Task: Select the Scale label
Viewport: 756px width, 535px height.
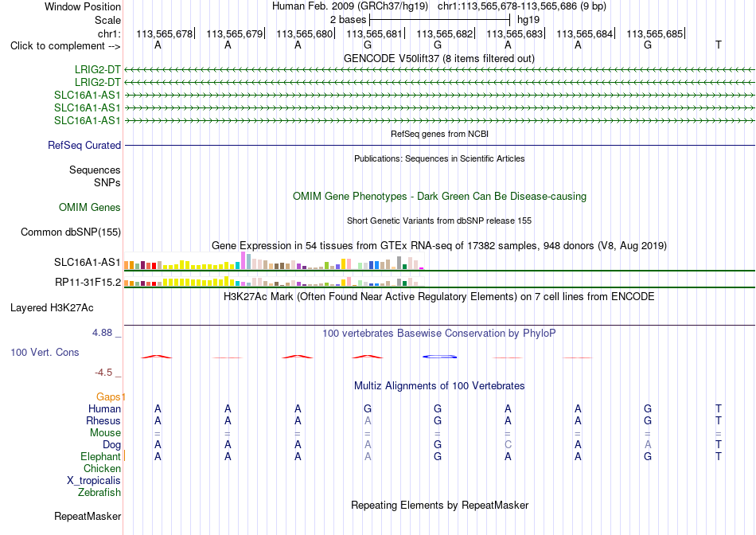Action: coord(107,20)
